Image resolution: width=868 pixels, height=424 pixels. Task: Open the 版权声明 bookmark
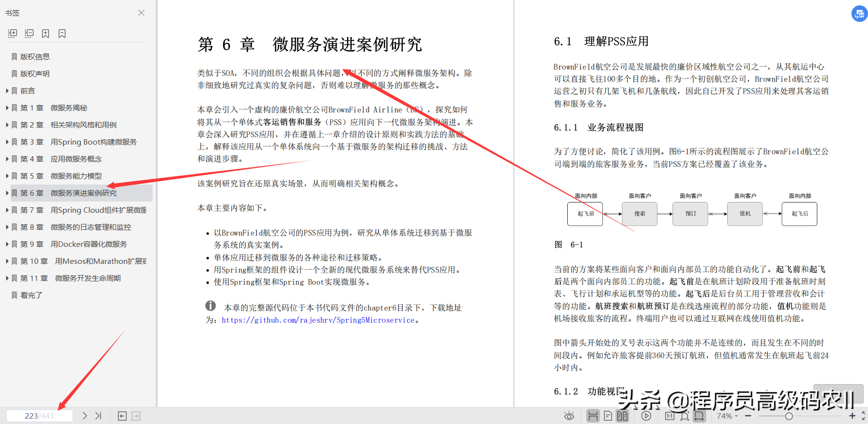pyautogui.click(x=35, y=74)
